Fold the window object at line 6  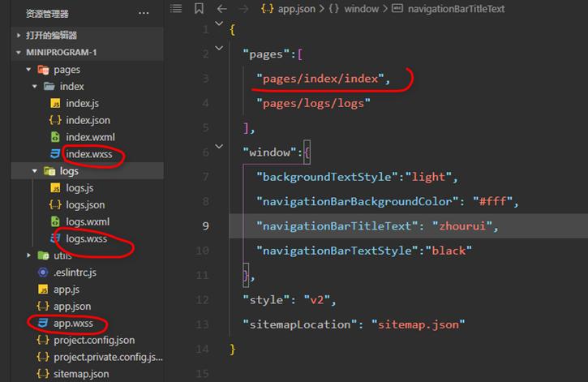coord(219,147)
